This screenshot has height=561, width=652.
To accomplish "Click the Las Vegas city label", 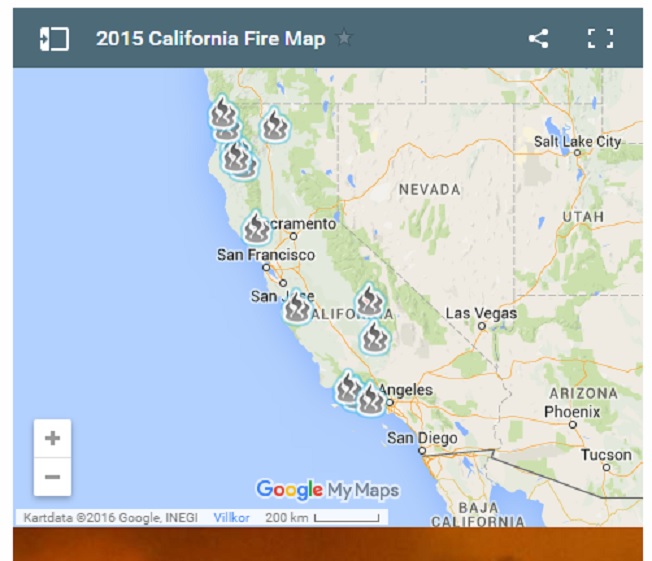I will [481, 313].
